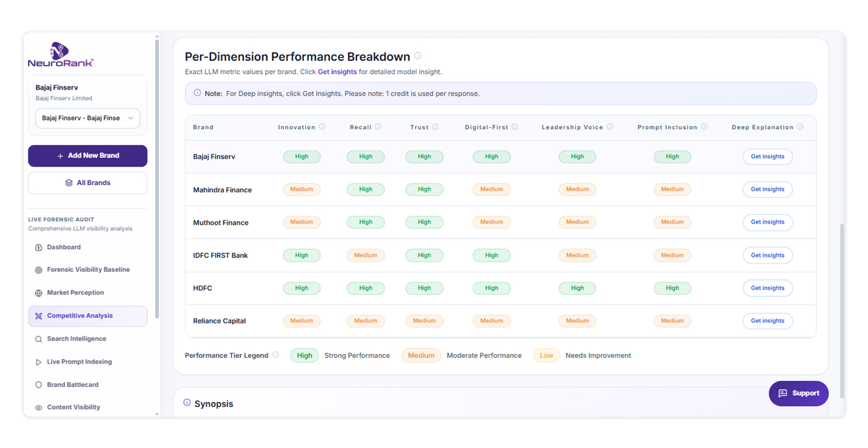This screenshot has height=448, width=868.
Task: Click the plus icon on Add New Brand
Action: tap(60, 156)
